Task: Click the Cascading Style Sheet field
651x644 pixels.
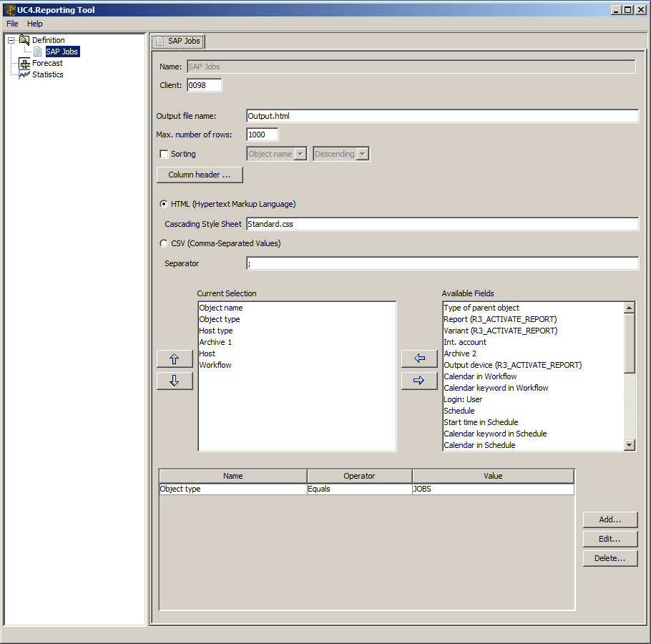Action: [442, 224]
